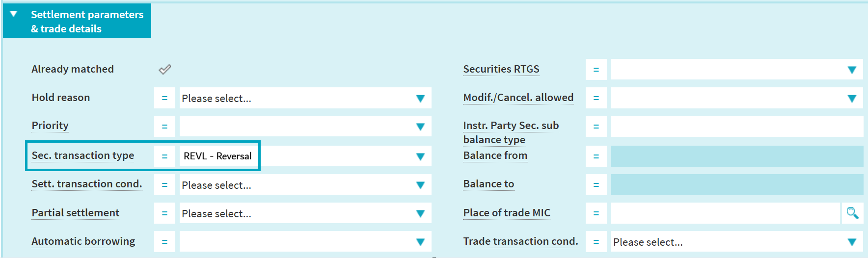Expand the Partial settlement dropdown

tap(420, 213)
